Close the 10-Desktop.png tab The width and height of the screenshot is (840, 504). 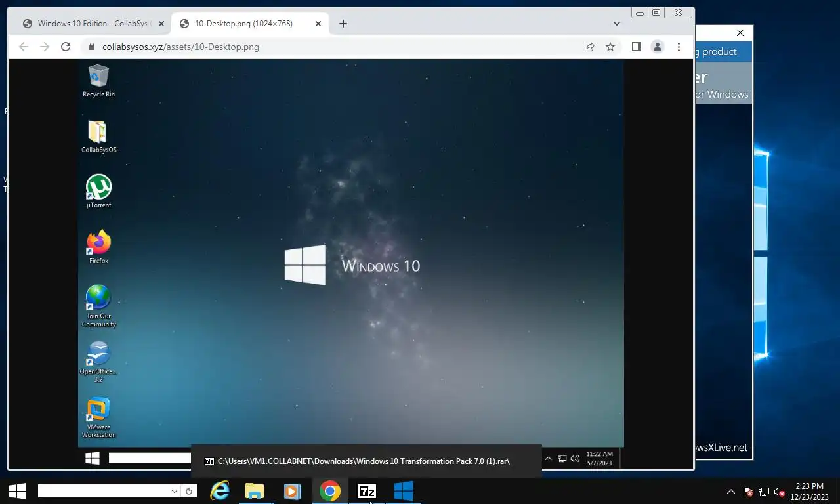[318, 24]
